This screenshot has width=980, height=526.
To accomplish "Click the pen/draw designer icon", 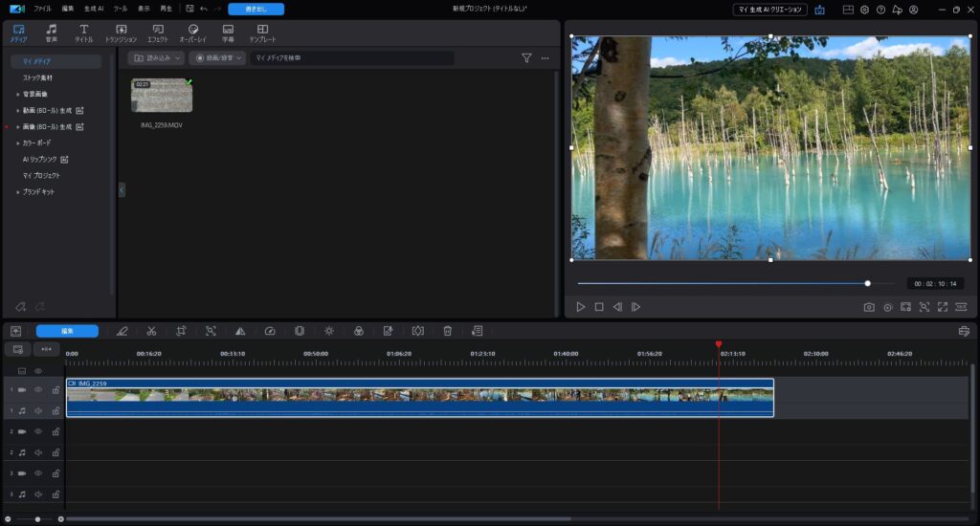I will pyautogui.click(x=122, y=331).
